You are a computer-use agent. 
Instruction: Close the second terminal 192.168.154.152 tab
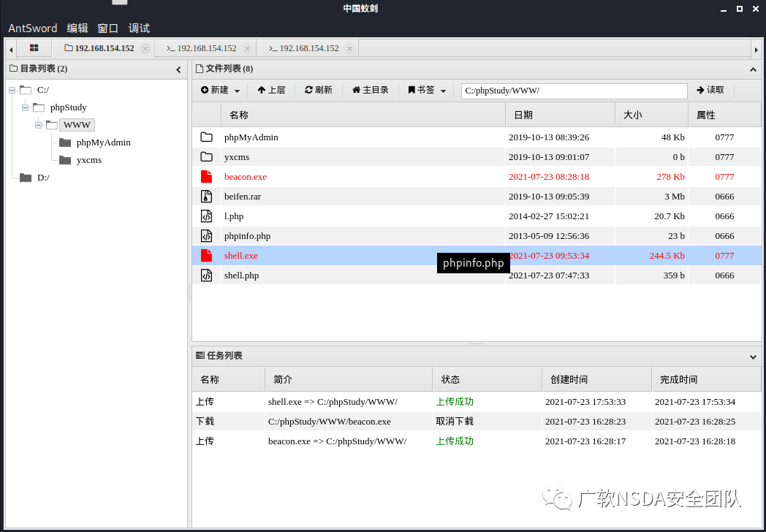(x=349, y=48)
